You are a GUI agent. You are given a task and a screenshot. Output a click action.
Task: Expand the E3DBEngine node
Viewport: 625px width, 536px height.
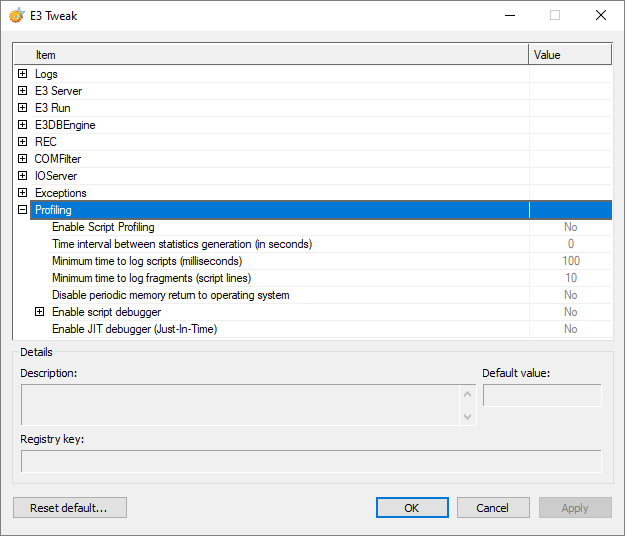pyautogui.click(x=23, y=125)
